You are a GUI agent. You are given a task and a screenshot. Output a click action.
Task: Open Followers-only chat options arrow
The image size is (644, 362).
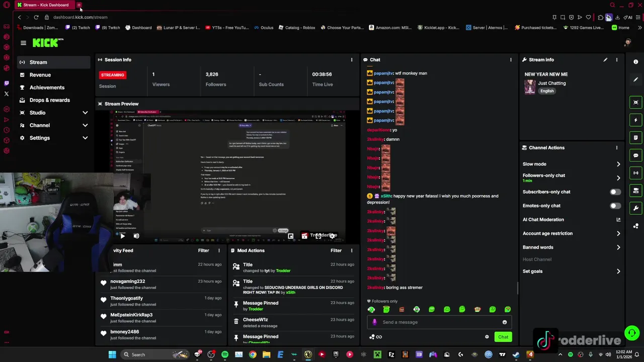click(x=618, y=178)
